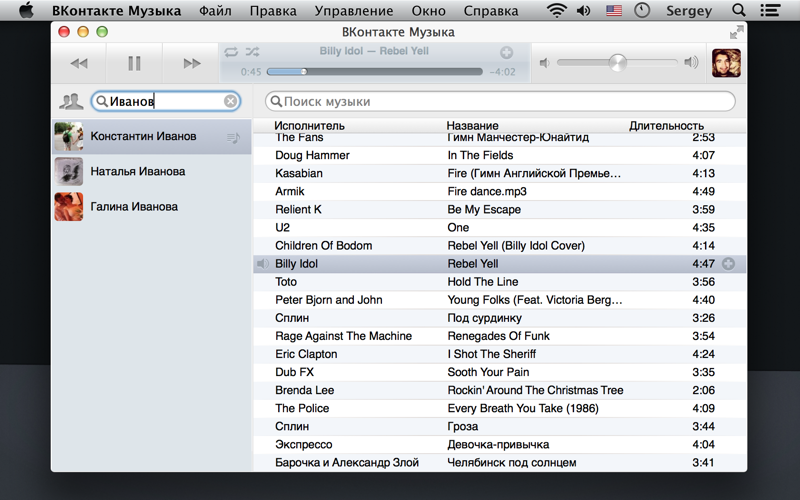Viewport: 800px width, 500px height.
Task: Open user profile avatar
Action: [726, 63]
